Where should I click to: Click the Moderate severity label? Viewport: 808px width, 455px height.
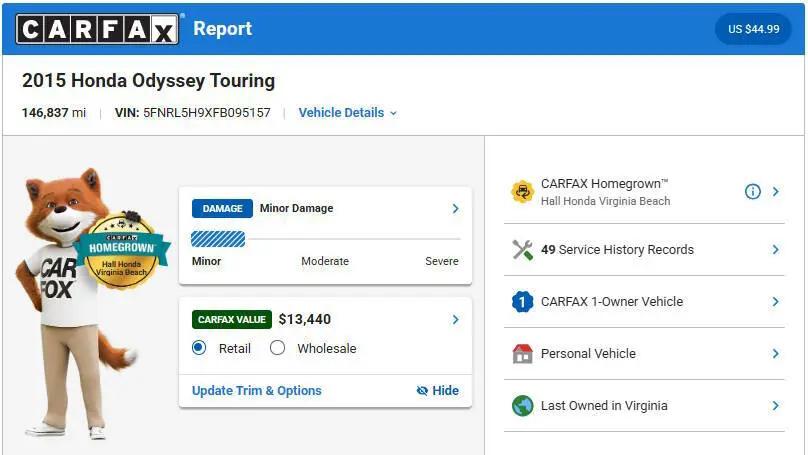pos(325,261)
